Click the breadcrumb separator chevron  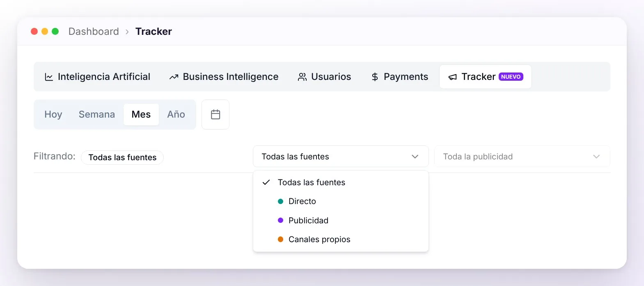point(127,32)
